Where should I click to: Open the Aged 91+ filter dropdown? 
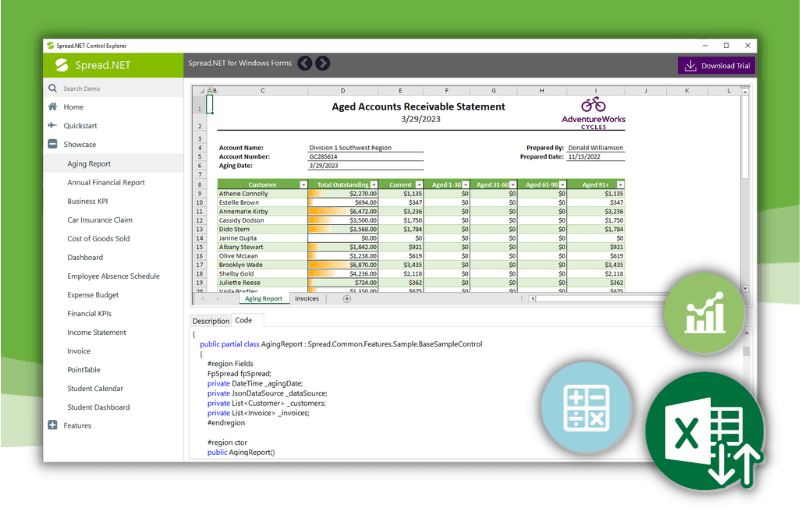pos(620,185)
